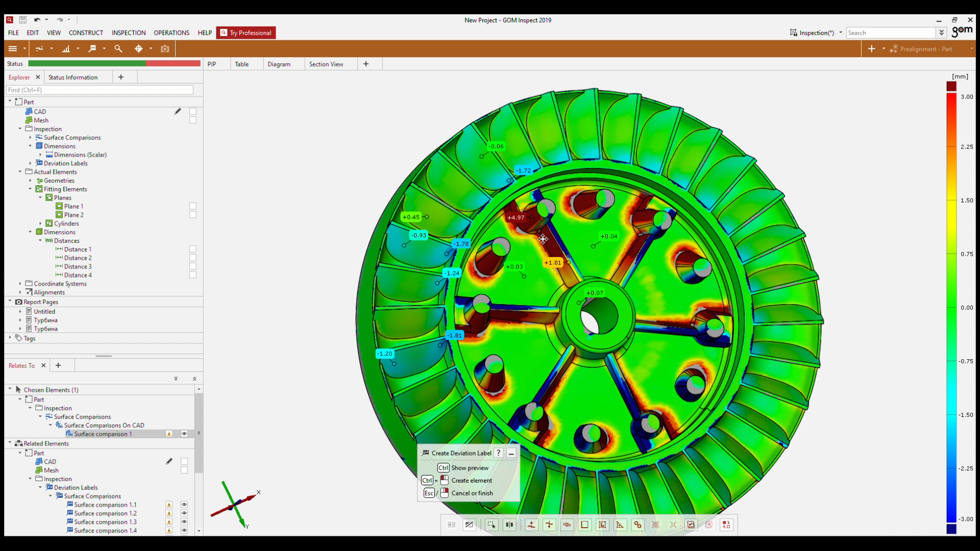The height and width of the screenshot is (551, 980).
Task: Click the arrow-down-to-surface icon in bottom toolbar
Action: [x=531, y=524]
